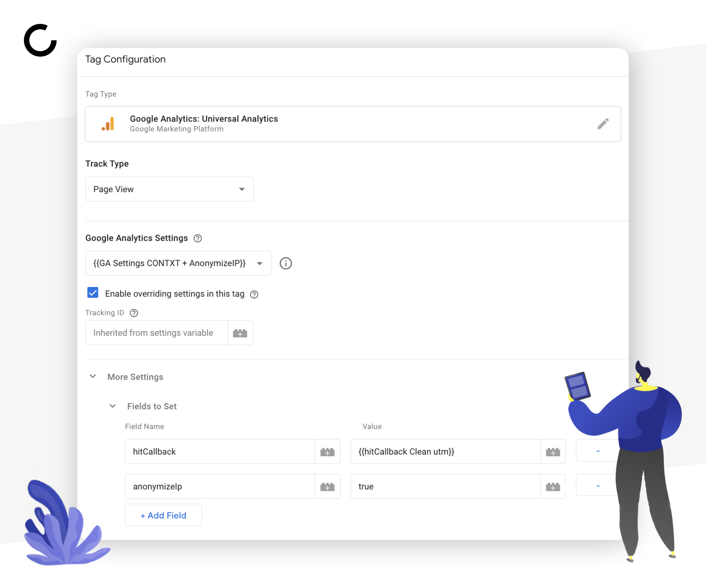Click variable picker icon for Tracking ID

240,333
